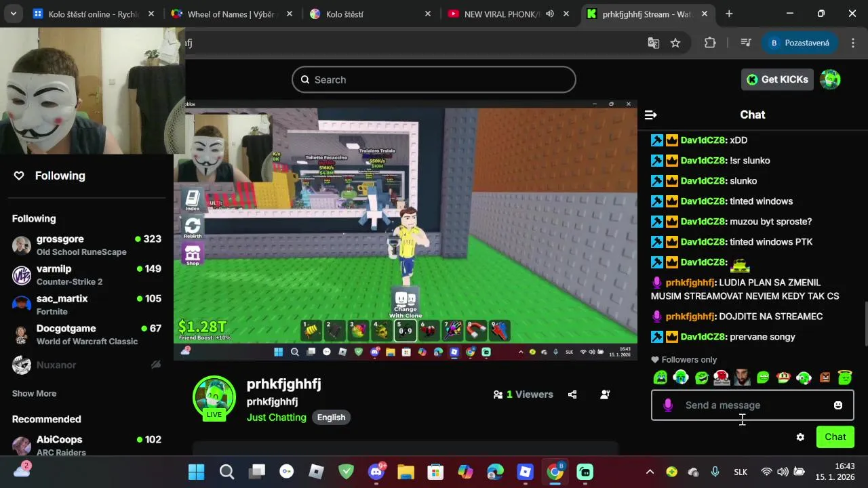
Task: Open varmilp channel in Following list
Action: tap(87, 275)
